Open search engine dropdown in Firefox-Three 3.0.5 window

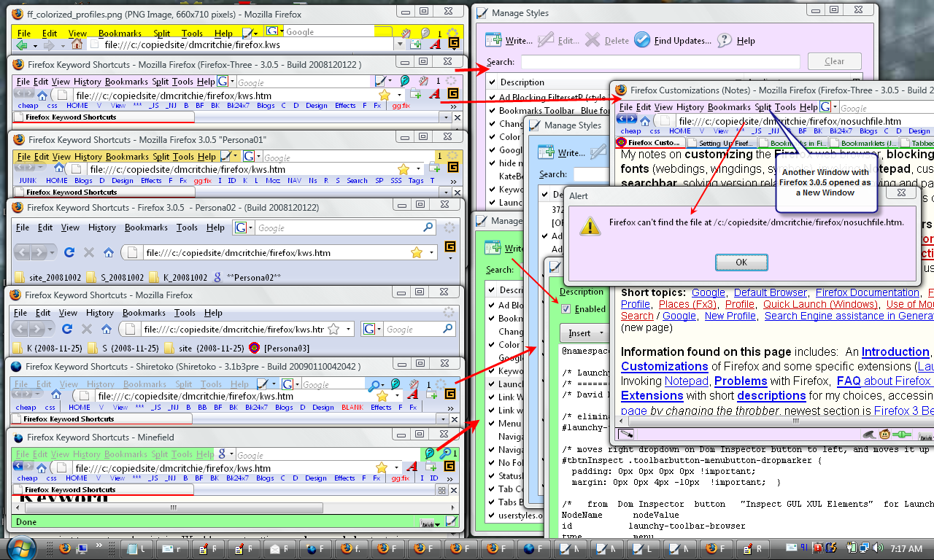coord(231,82)
